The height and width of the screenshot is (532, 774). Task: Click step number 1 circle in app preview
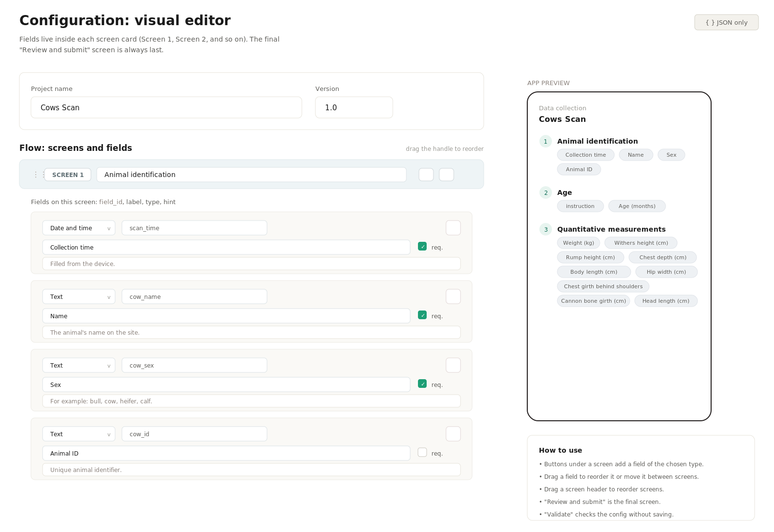[x=546, y=141]
